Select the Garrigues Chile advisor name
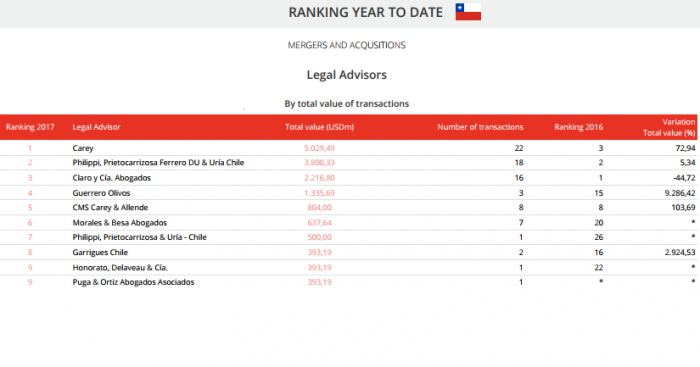This screenshot has width=700, height=367. (100, 252)
